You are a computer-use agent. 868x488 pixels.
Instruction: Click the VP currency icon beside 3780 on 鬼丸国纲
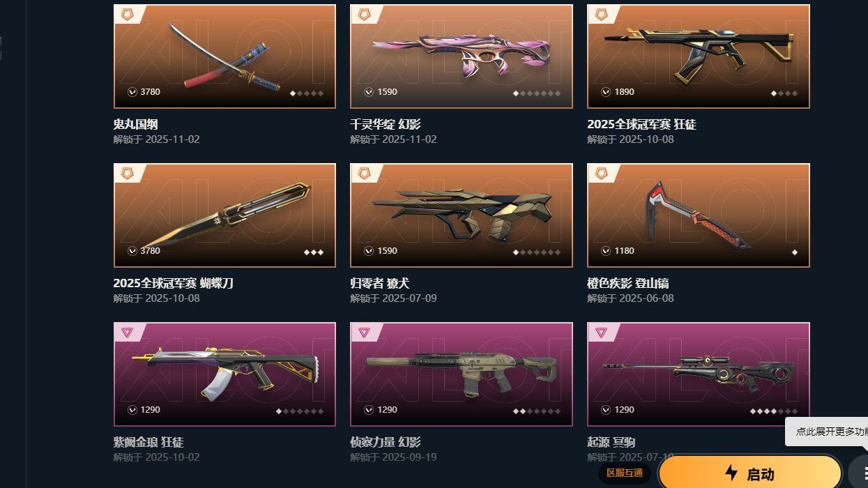pos(132,92)
